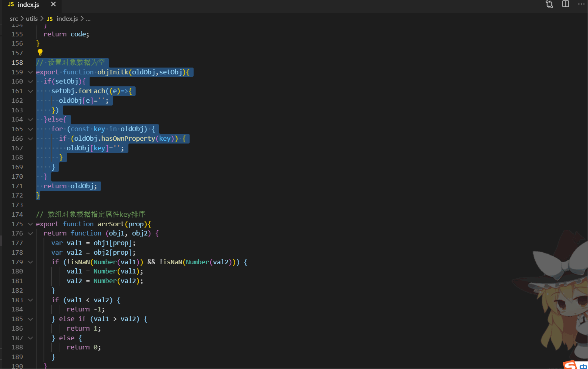Collapse the for-in loop on line 165
Image resolution: width=588 pixels, height=369 pixels.
click(30, 129)
